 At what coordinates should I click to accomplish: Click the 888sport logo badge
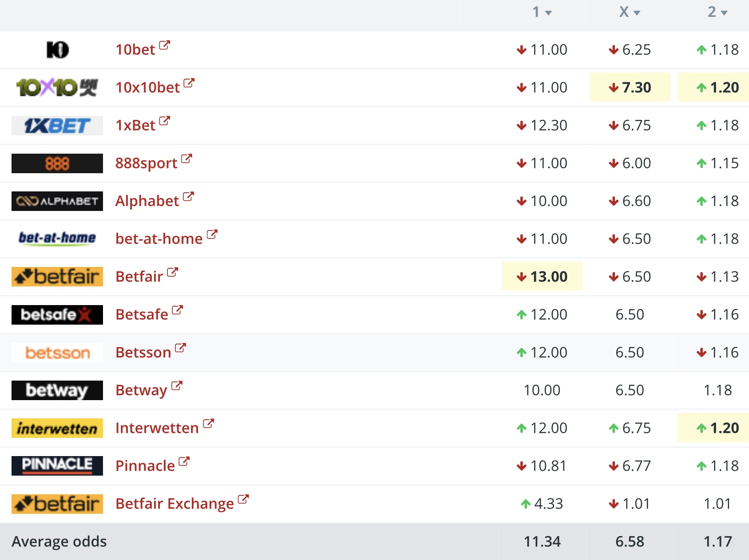coord(57,163)
